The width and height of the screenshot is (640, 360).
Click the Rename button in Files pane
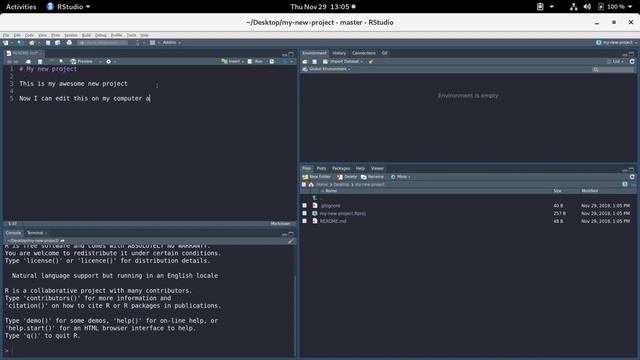(x=372, y=177)
